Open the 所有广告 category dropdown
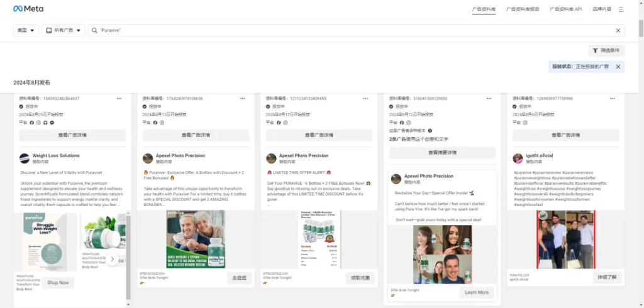 (x=64, y=30)
